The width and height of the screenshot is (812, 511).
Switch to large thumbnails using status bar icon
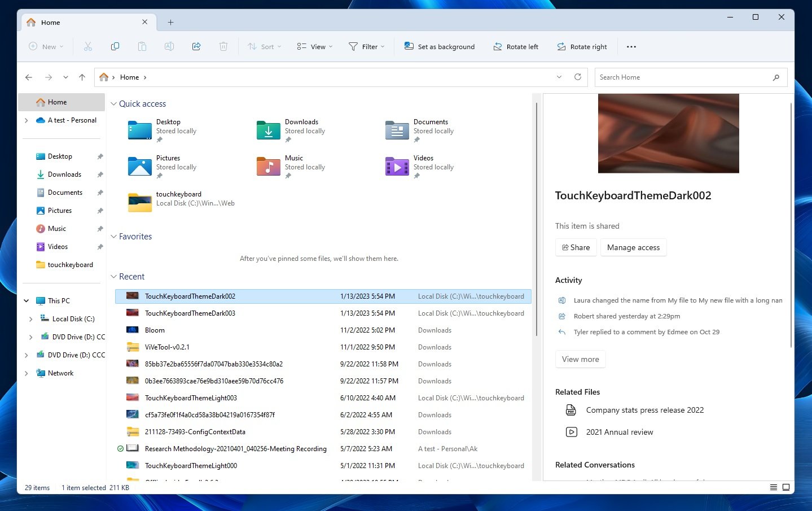[786, 487]
